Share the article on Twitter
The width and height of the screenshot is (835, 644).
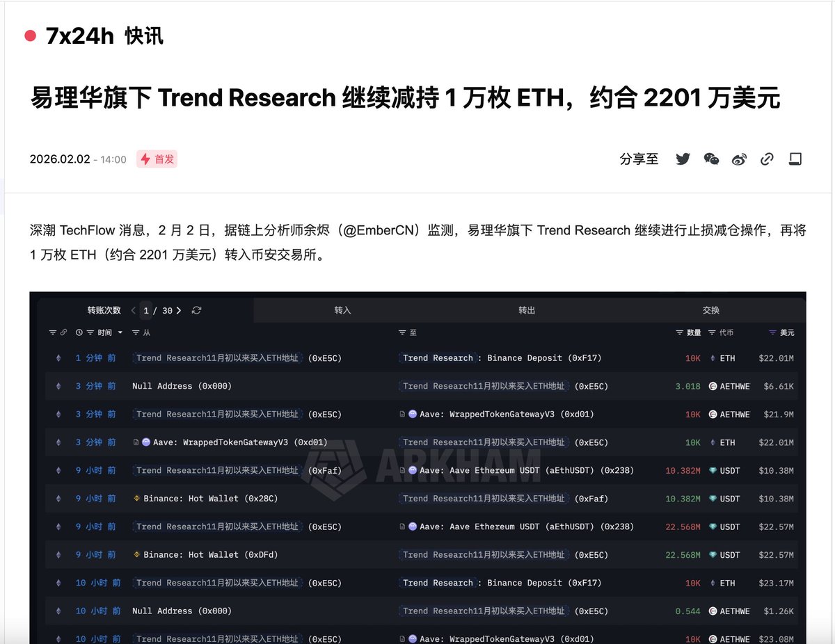tap(683, 159)
